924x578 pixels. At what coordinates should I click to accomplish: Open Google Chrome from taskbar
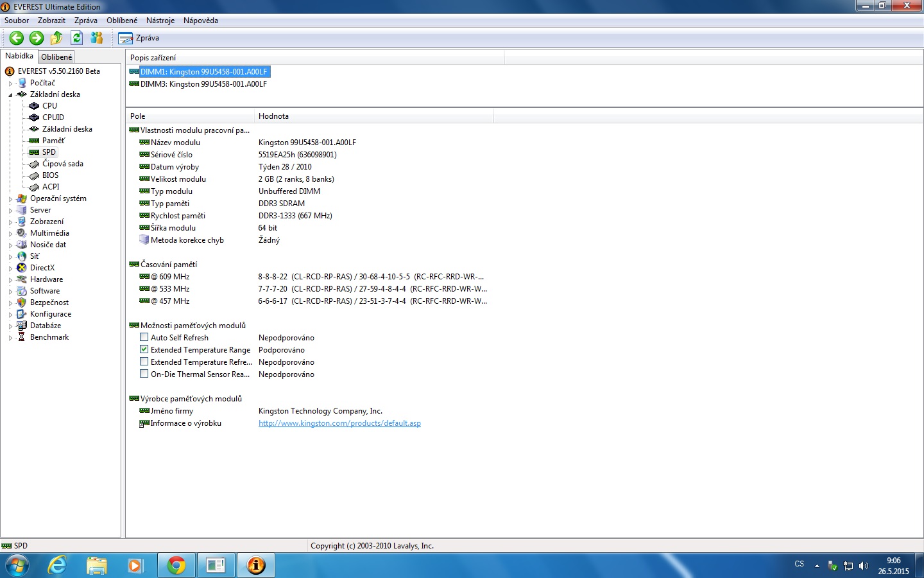click(176, 566)
